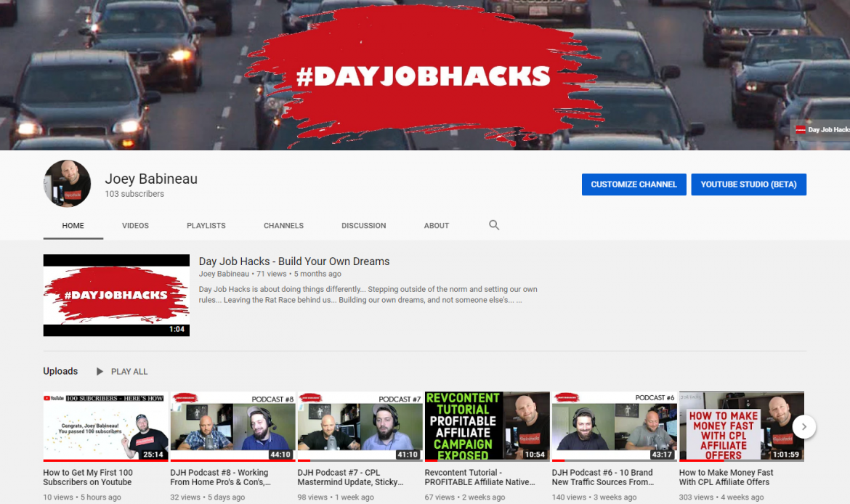
Task: Click the Play All text link
Action: click(129, 372)
